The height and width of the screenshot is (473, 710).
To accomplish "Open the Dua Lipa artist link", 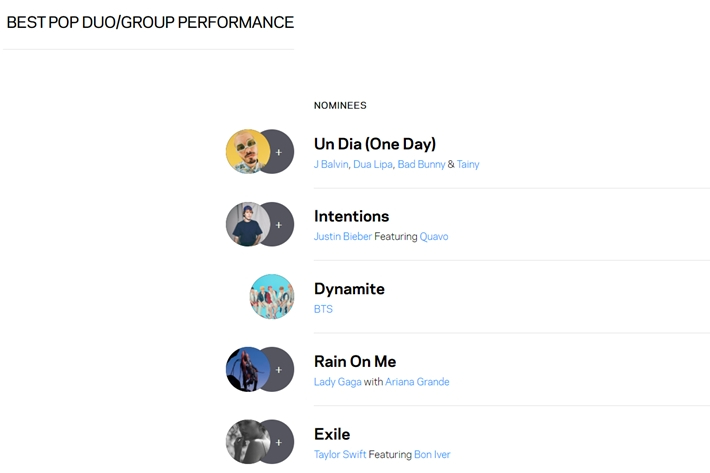I will click(x=373, y=164).
